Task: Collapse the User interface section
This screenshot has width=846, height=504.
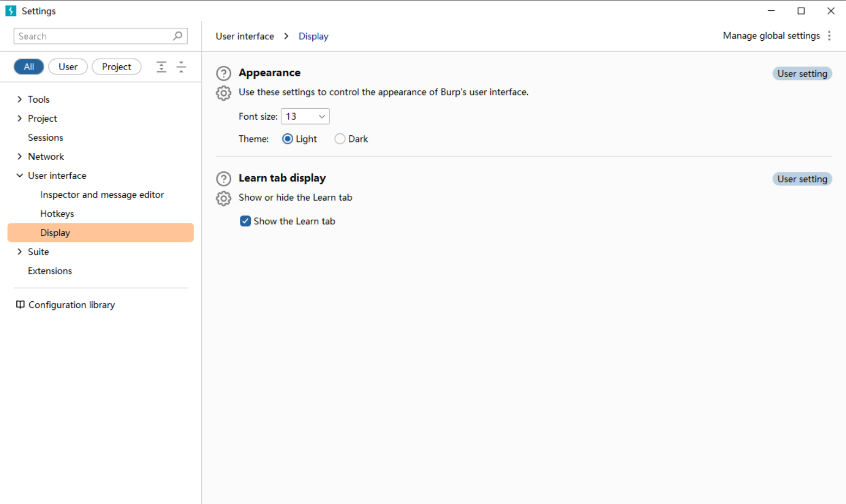Action: tap(20, 176)
